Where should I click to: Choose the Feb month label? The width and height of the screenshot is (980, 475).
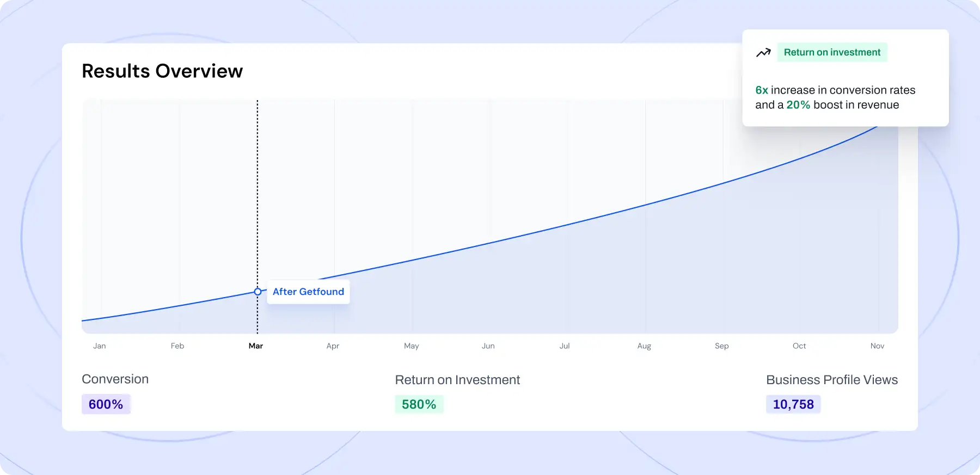point(177,346)
